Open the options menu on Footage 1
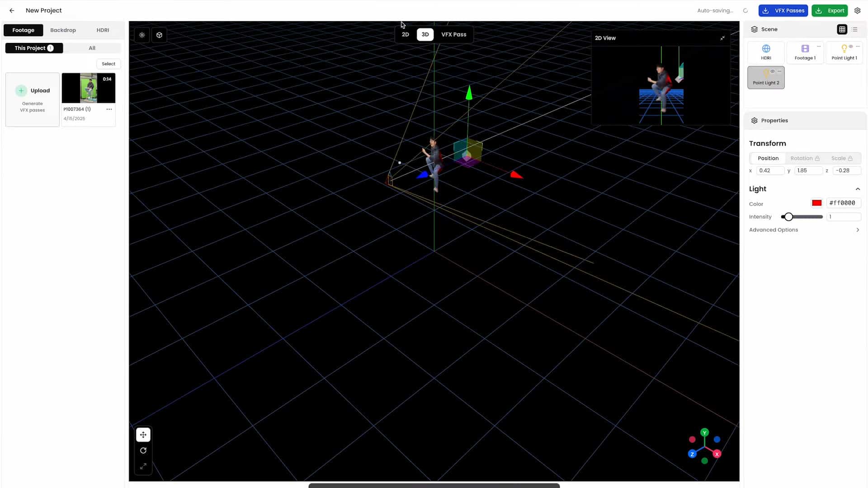Screen dimensions: 868x488 [819, 47]
